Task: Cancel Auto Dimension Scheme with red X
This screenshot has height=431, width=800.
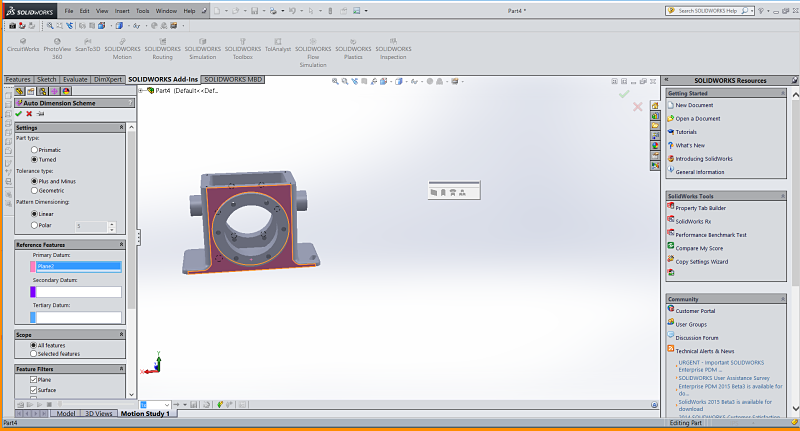Action: 29,114
